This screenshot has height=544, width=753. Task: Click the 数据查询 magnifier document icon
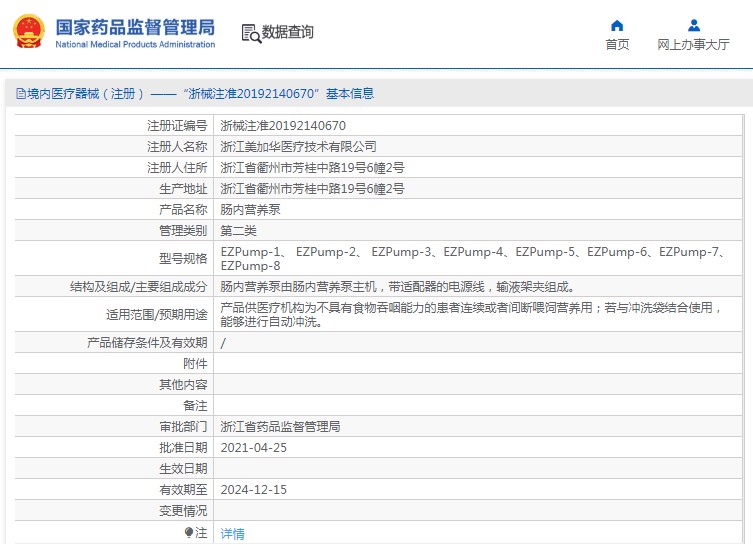click(x=250, y=33)
